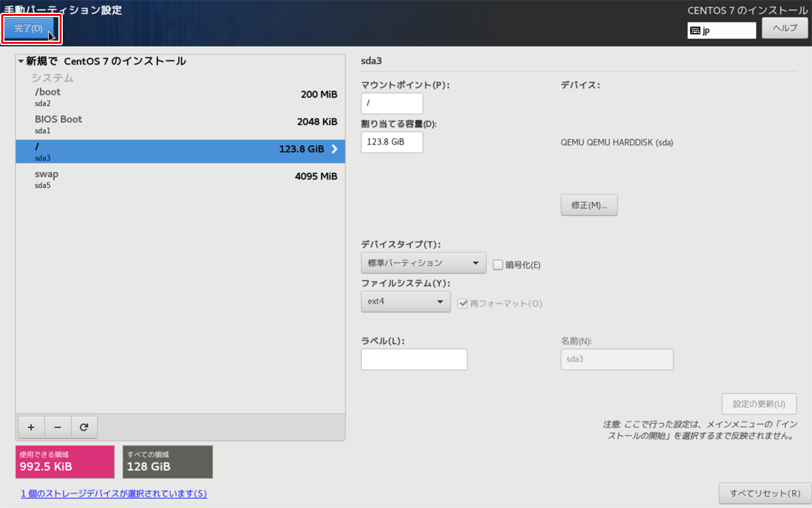Image resolution: width=812 pixels, height=508 pixels.
Task: Click the minus icon to remove partition
Action: coord(58,427)
